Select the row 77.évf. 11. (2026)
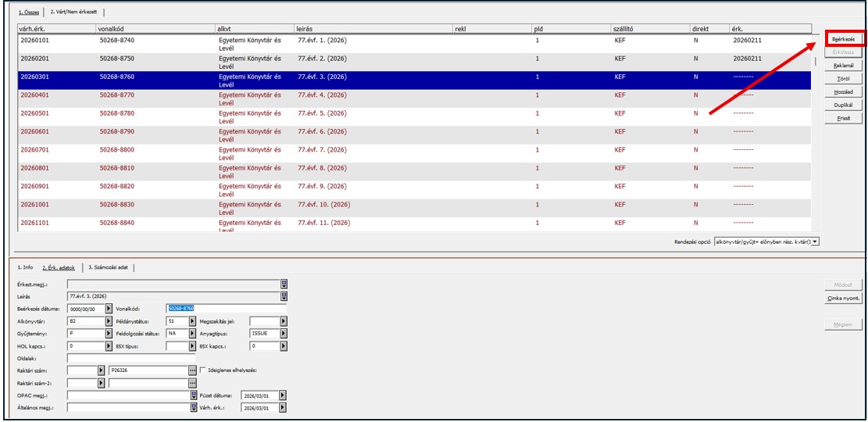Image resolution: width=868 pixels, height=422 pixels. pos(415,224)
